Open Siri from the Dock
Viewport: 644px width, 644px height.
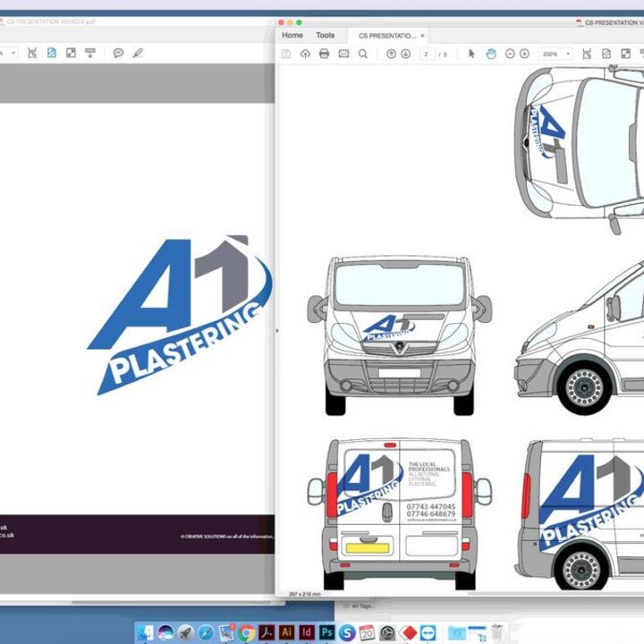[166, 632]
